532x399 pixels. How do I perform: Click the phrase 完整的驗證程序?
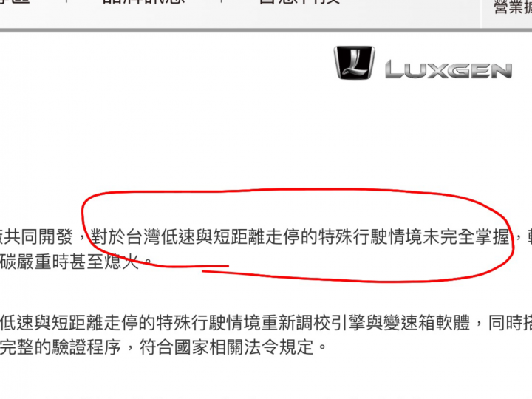tap(61, 347)
